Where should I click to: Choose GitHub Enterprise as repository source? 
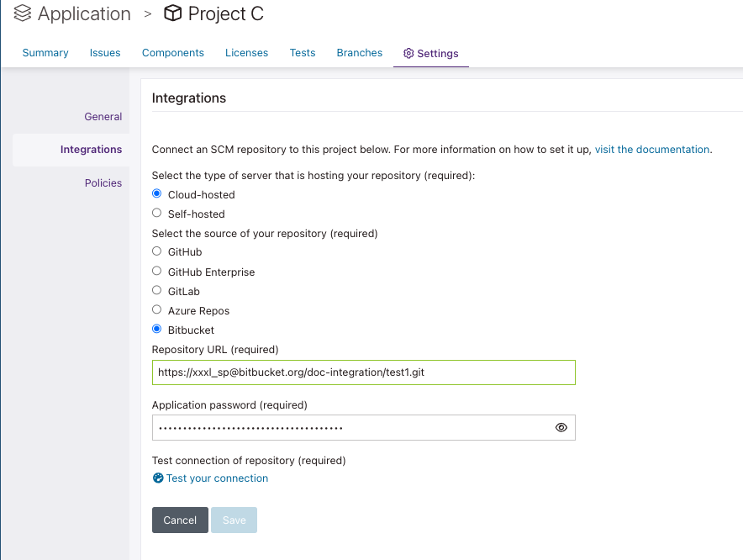157,271
